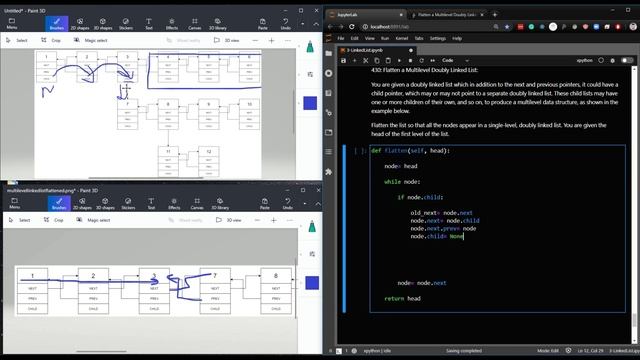The image size is (640, 360).
Task: Save the notebook with the save icon
Action: (x=343, y=60)
